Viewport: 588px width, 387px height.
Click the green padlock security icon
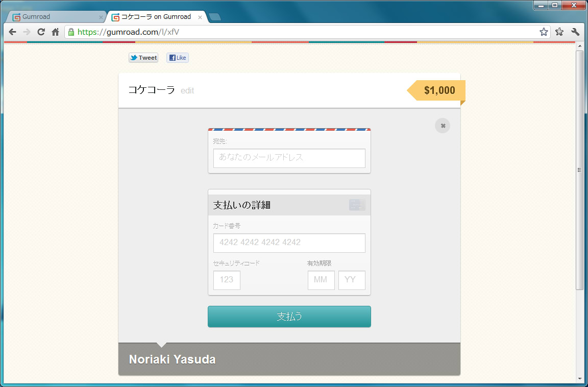point(71,32)
